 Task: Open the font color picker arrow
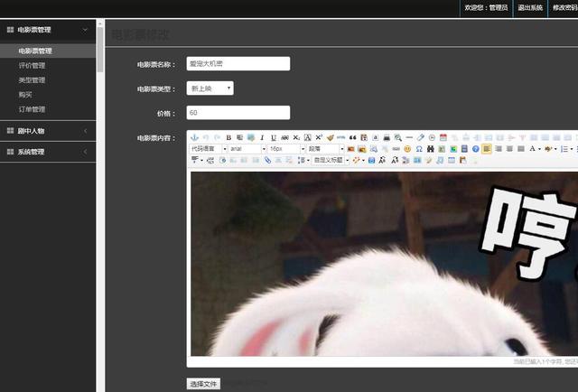pos(539,149)
